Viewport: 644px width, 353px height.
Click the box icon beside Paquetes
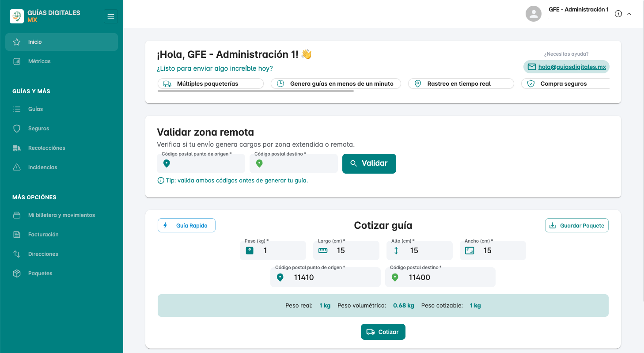coord(17,273)
